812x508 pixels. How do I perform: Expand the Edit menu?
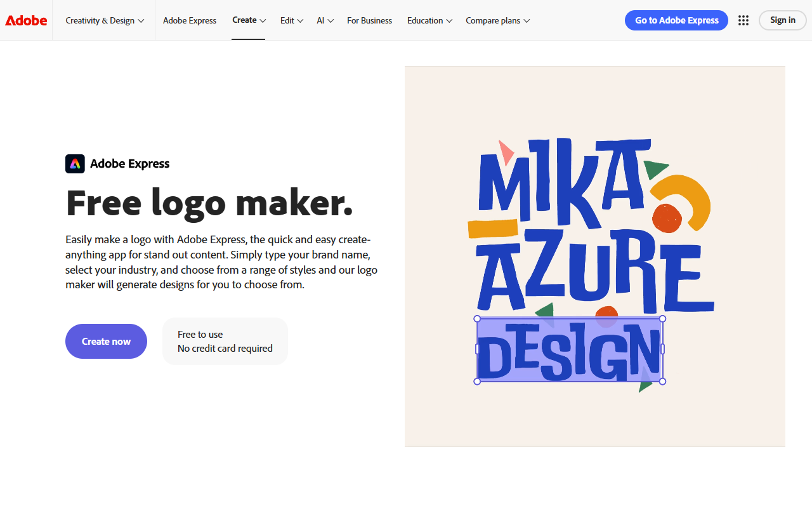tap(292, 20)
